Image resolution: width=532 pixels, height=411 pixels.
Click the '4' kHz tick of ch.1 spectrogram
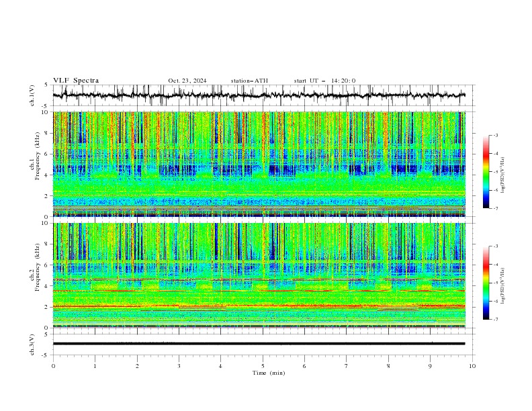(48, 175)
